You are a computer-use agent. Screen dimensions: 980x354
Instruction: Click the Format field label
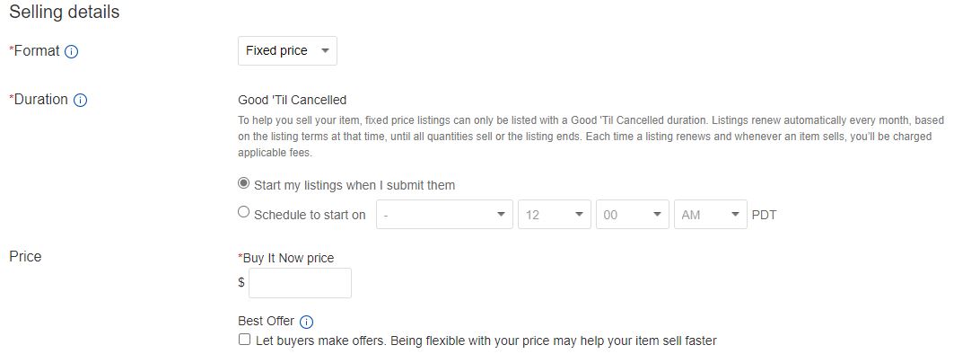point(34,51)
